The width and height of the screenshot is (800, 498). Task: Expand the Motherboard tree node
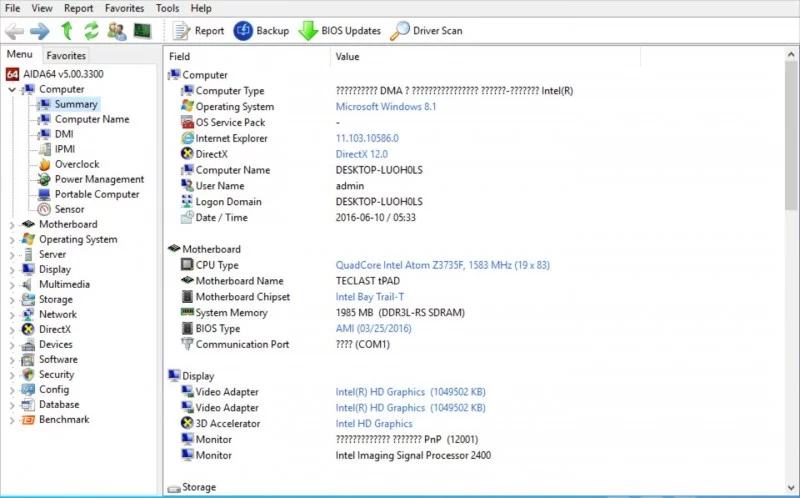(12, 225)
